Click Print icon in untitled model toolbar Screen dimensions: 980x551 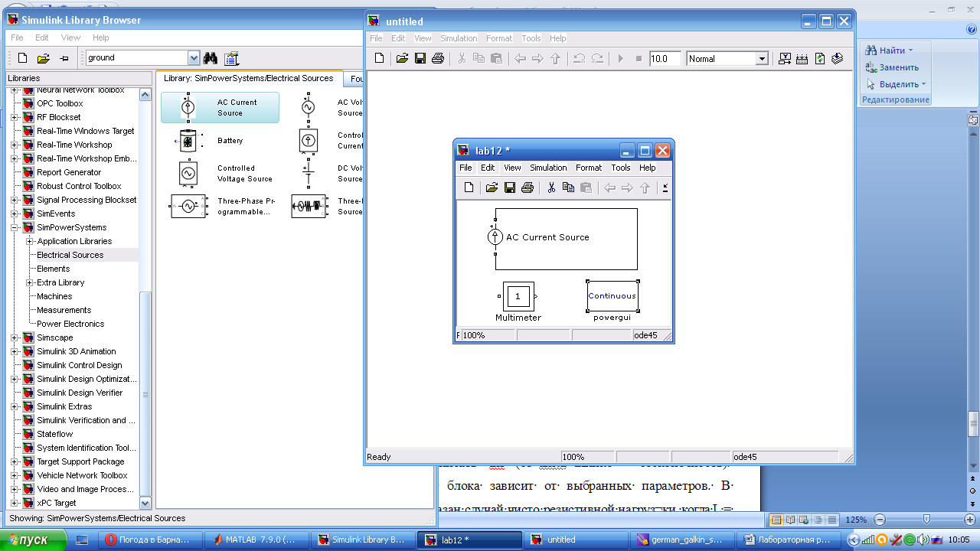click(x=437, y=58)
